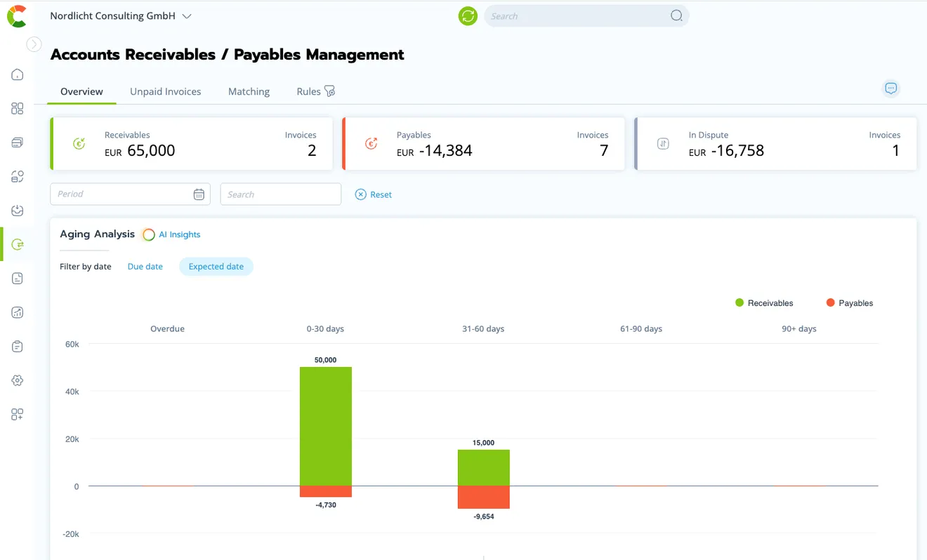The width and height of the screenshot is (927, 560).
Task: Click the green refresh sync icon
Action: [x=468, y=15]
